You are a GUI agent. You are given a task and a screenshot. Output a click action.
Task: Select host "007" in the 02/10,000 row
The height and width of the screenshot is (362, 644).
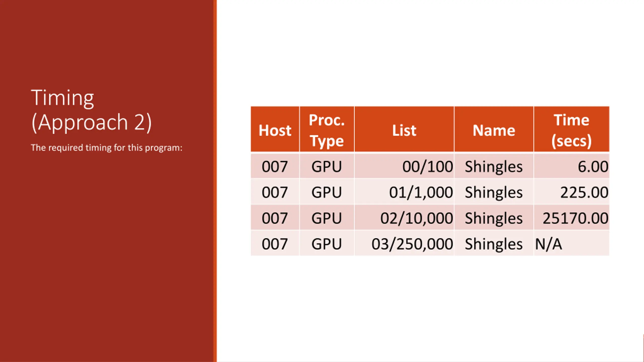(x=275, y=218)
